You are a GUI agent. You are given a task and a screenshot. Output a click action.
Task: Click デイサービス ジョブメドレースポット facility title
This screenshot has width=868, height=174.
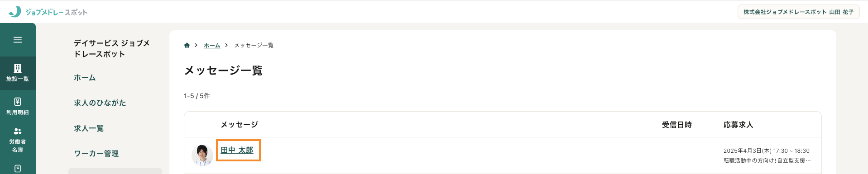tap(112, 48)
